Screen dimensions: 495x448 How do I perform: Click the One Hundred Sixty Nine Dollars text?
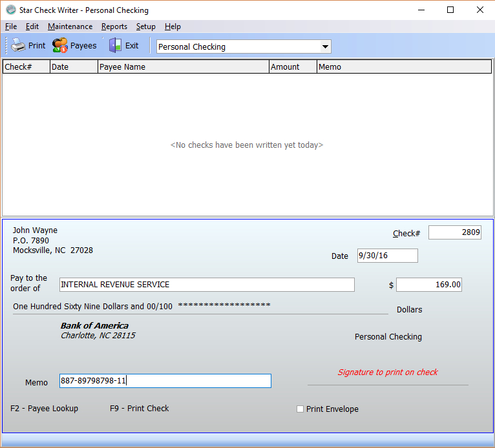(92, 307)
